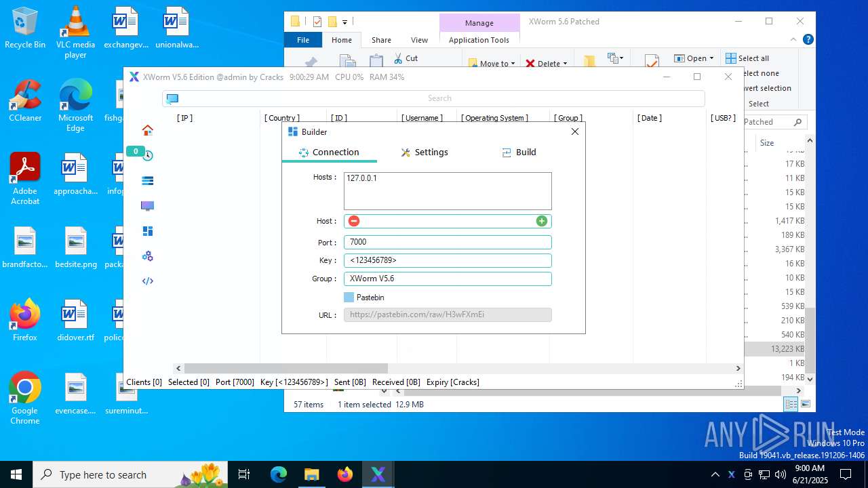The height and width of the screenshot is (488, 868).
Task: Switch to the Build tab
Action: tap(519, 152)
